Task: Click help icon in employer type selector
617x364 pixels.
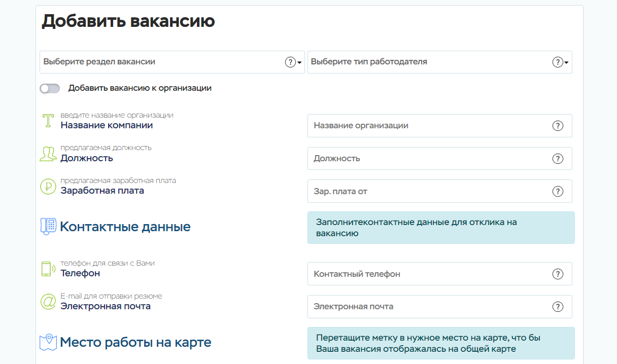Action: (558, 62)
